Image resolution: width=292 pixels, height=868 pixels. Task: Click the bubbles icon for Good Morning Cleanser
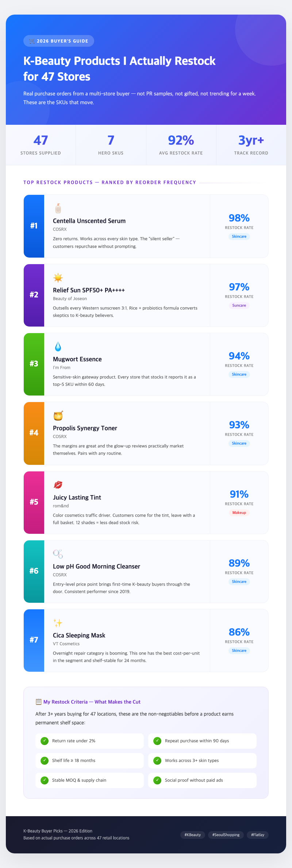[x=58, y=554]
